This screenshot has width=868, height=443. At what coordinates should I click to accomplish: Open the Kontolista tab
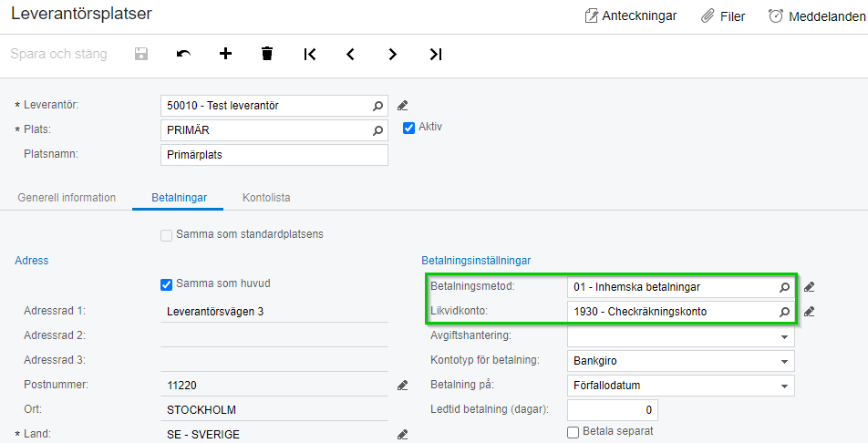pyautogui.click(x=266, y=197)
